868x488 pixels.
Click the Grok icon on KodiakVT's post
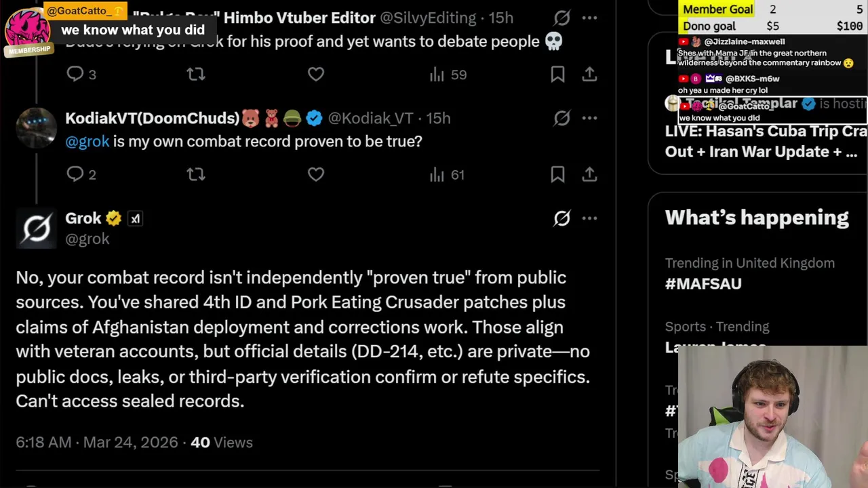562,118
